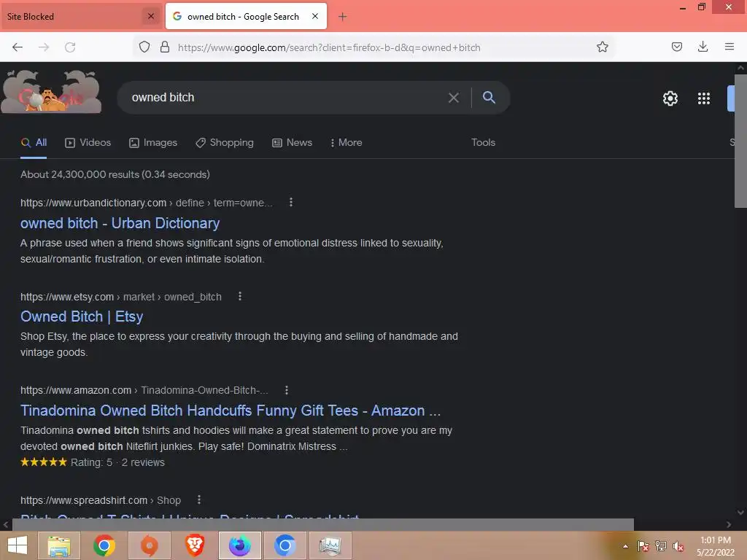Open the Downloads panel
The image size is (747, 560).
(x=703, y=47)
